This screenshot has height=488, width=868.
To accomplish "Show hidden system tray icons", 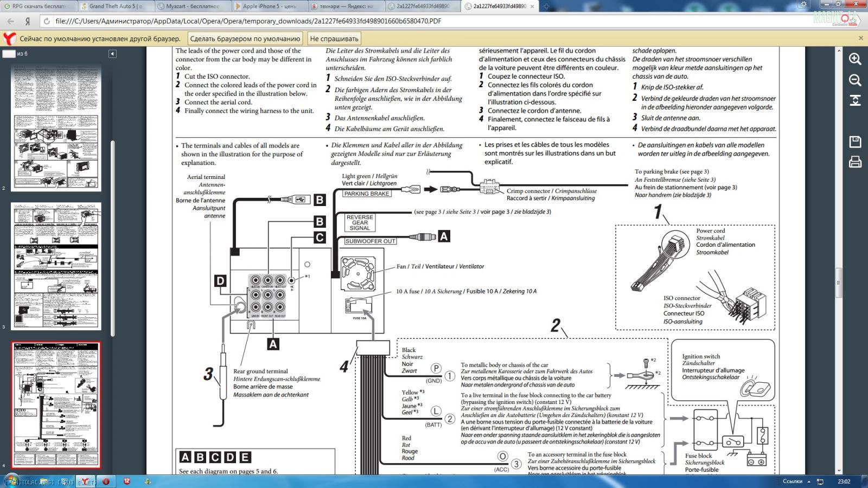I will [809, 481].
